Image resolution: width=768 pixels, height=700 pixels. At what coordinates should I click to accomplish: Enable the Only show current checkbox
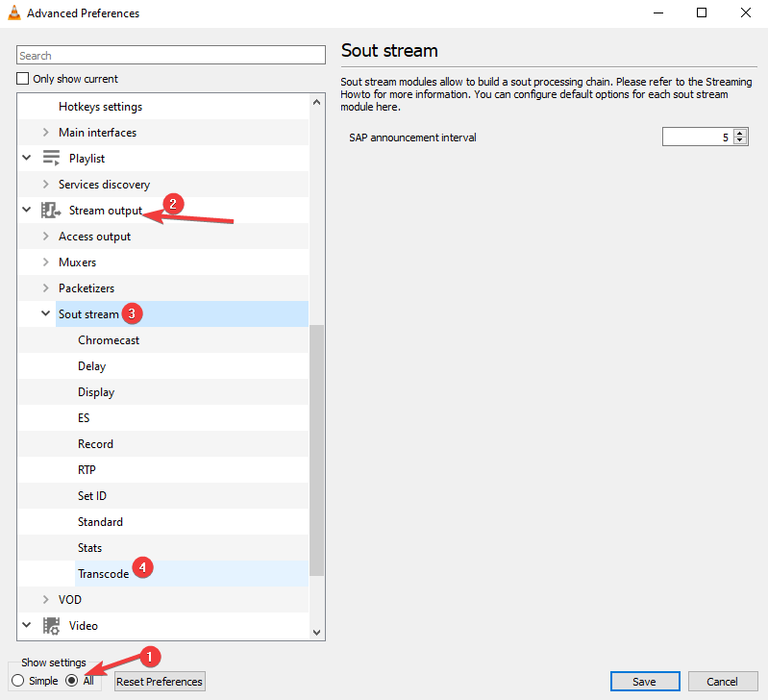click(x=24, y=79)
